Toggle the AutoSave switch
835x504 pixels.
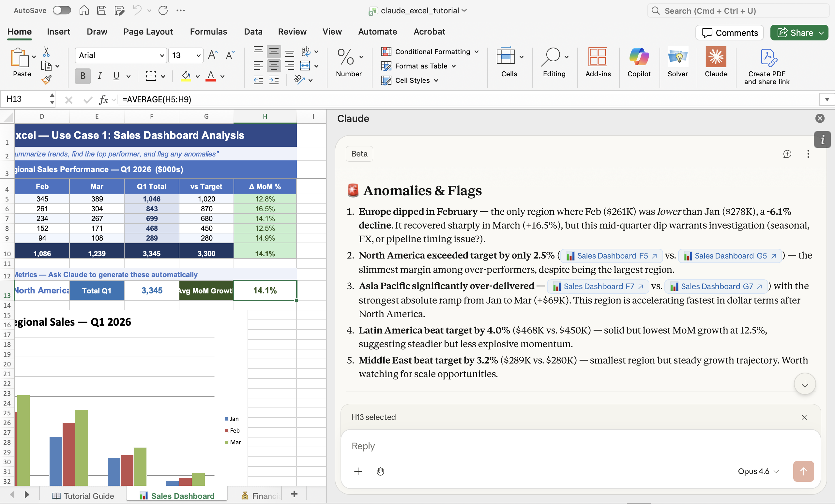coord(62,10)
